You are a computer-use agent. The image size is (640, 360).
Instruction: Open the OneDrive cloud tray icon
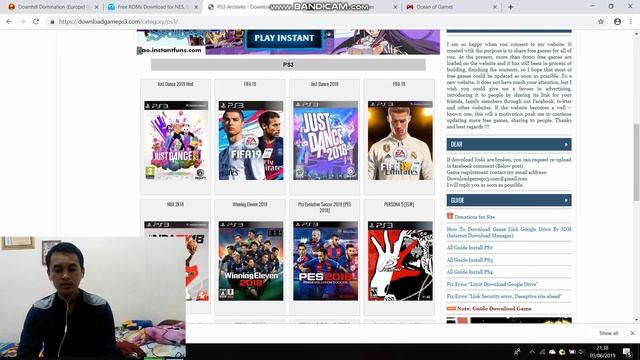[552, 352]
